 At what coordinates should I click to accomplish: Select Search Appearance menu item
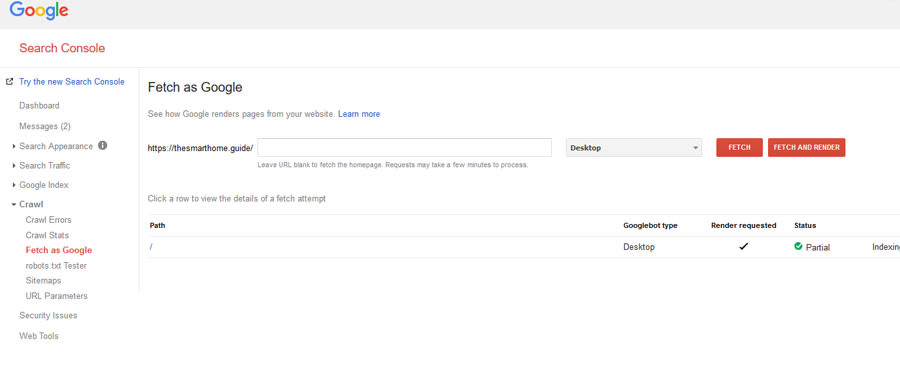[x=56, y=146]
